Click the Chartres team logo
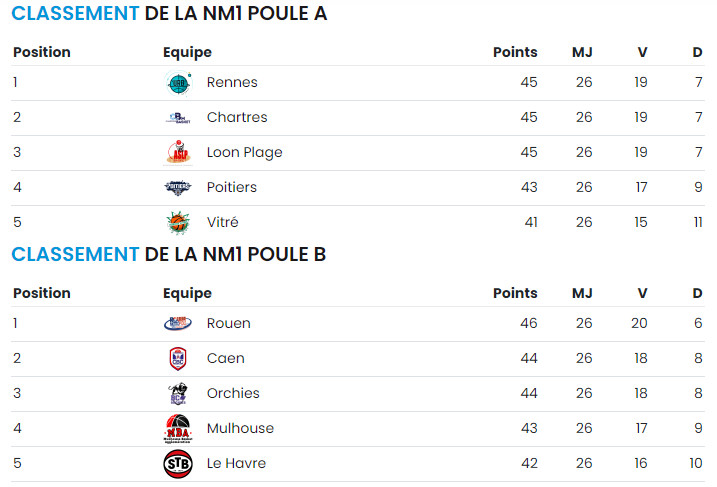Image resolution: width=717 pixels, height=487 pixels. pos(178,118)
